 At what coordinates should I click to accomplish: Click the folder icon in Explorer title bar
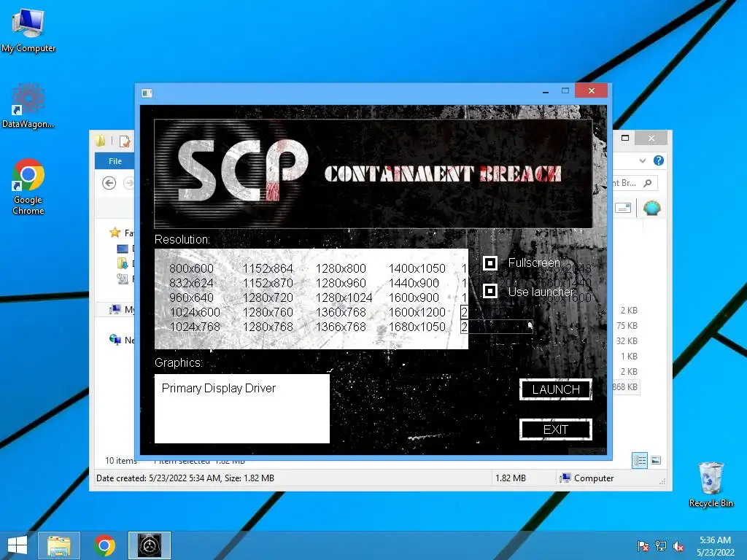coord(101,141)
